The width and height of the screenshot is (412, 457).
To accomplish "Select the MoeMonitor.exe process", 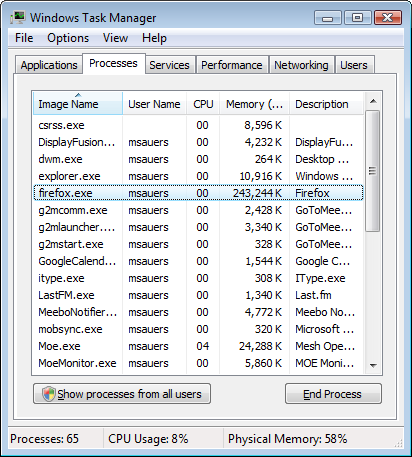I will pyautogui.click(x=198, y=363).
